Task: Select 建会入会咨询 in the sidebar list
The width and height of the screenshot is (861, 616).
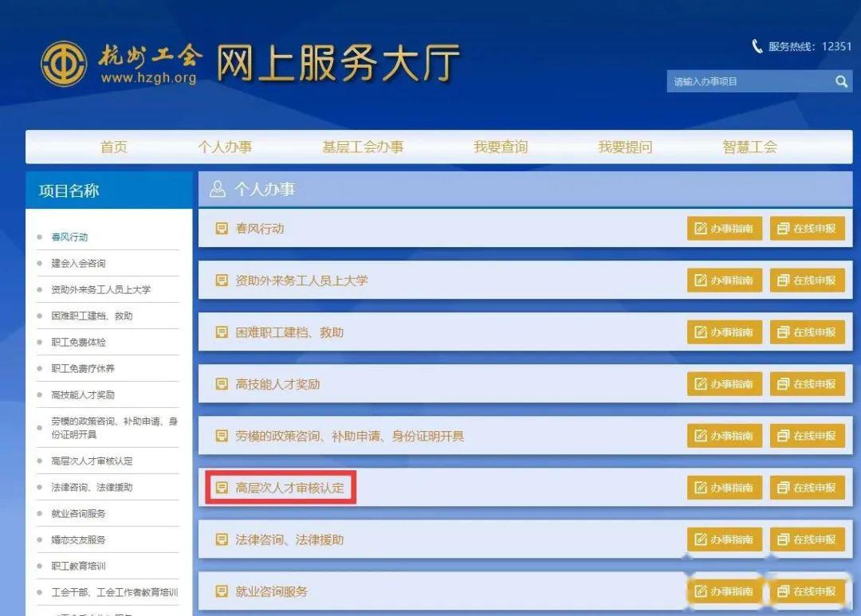Action: (78, 264)
